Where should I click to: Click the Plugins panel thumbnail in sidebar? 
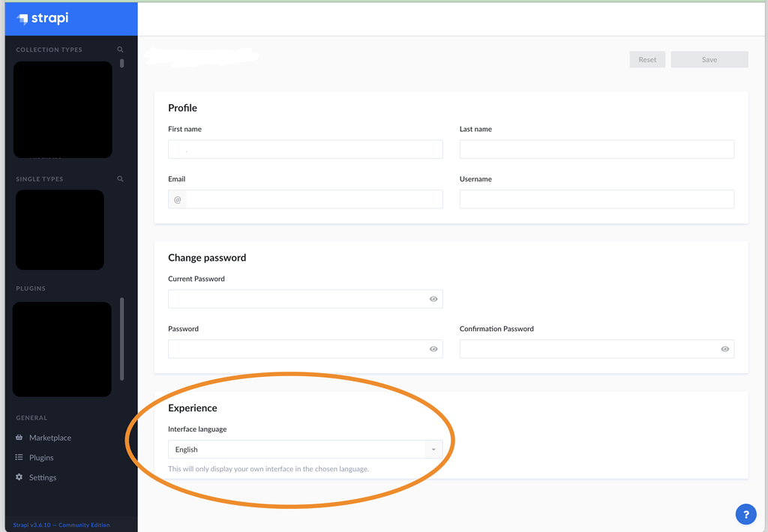tap(61, 348)
